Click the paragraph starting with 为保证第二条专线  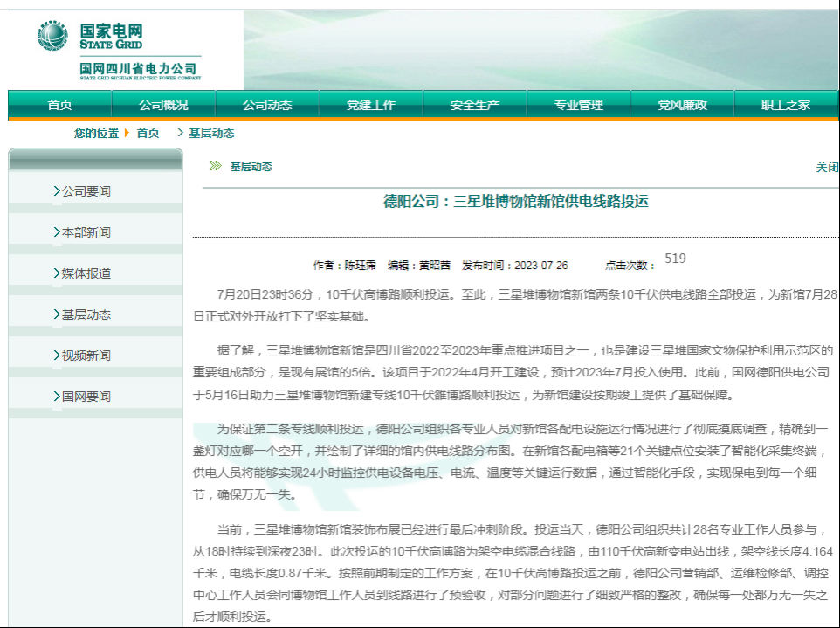tap(511, 462)
